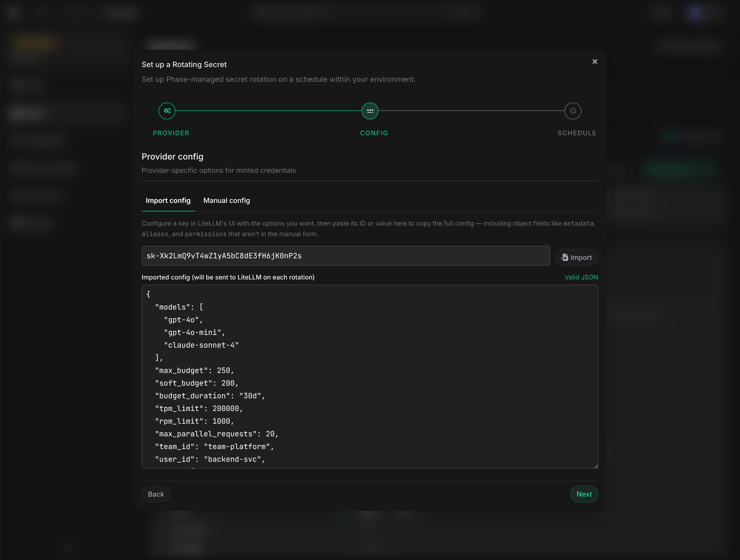Close the Rotating Secret dialog
The height and width of the screenshot is (560, 740).
[594, 62]
